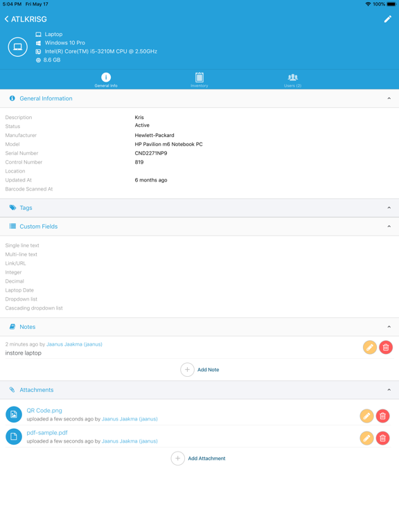Click the 'Barcode Scanned At' label

(x=29, y=189)
